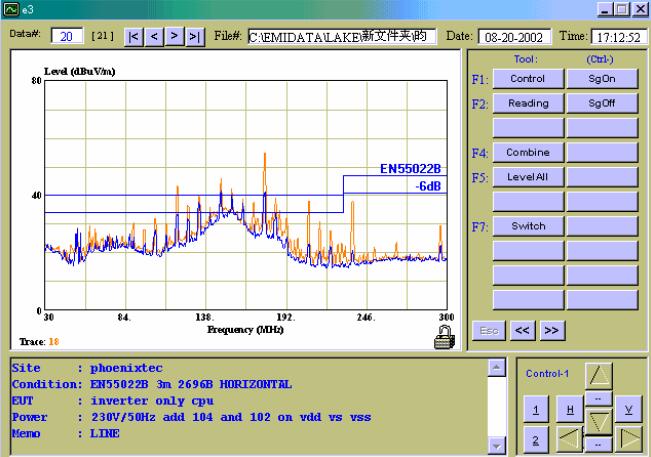
Task: Click the [21] total count label
Action: click(103, 36)
